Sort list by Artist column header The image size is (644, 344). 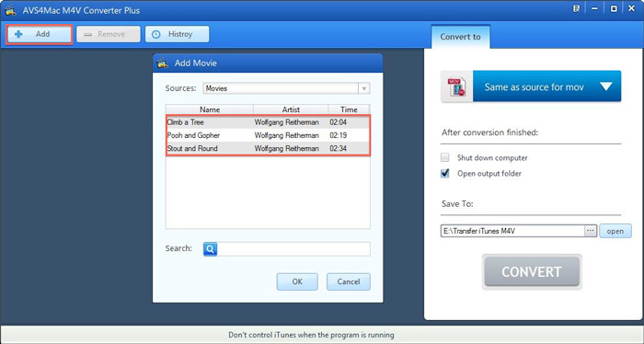tap(291, 109)
